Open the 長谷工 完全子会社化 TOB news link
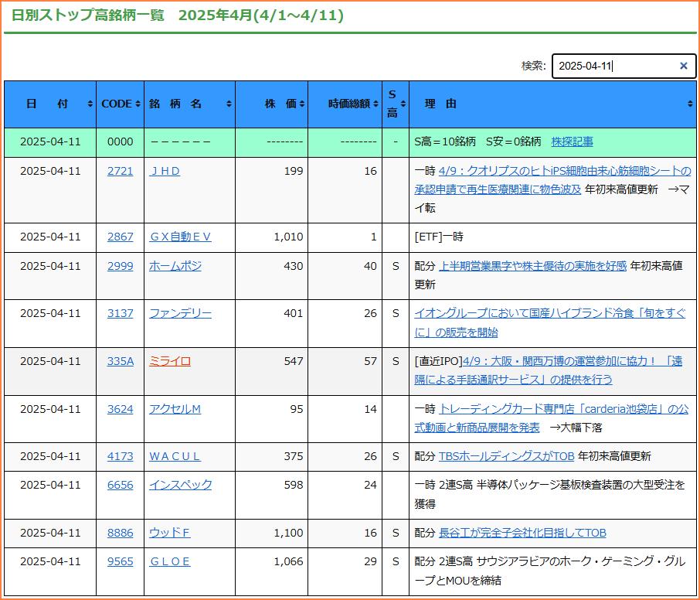 pos(522,533)
